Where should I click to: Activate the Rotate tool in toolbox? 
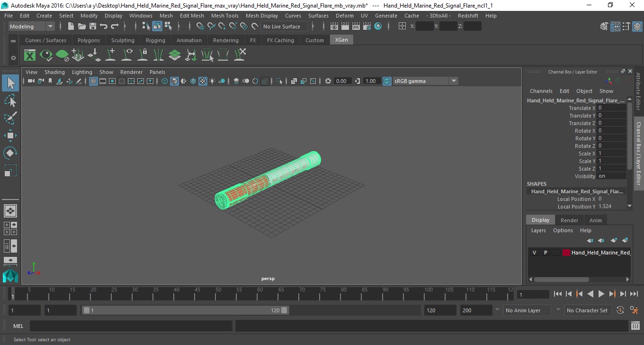point(10,153)
